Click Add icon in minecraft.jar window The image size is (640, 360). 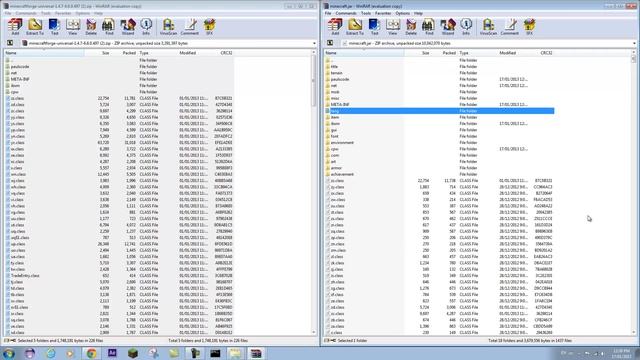(x=335, y=27)
